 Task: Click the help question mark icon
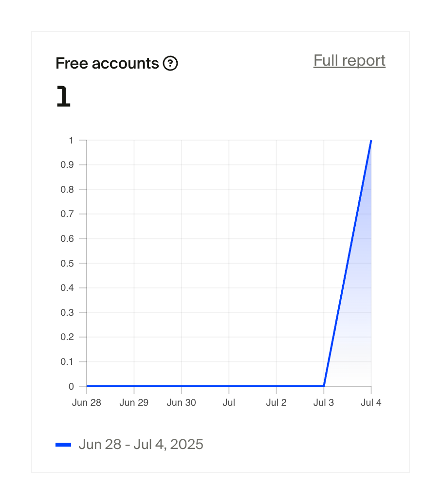170,63
